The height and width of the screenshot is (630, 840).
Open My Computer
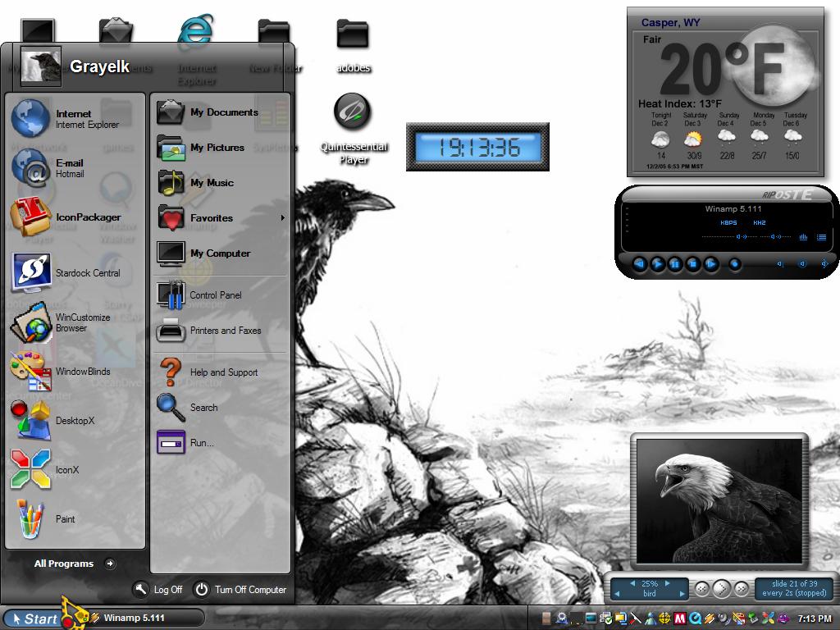220,254
